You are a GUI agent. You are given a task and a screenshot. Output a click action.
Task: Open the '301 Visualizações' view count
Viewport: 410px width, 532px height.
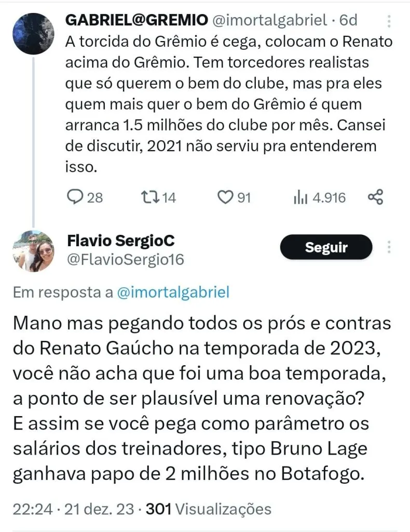[x=209, y=509]
